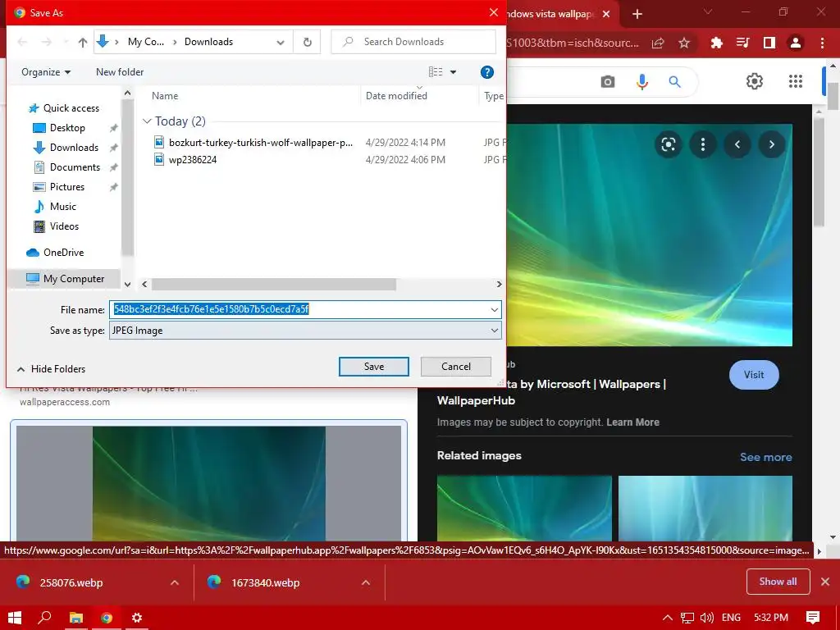Expand the address bar path dropdown
Image resolution: width=840 pixels, height=630 pixels.
pyautogui.click(x=281, y=43)
